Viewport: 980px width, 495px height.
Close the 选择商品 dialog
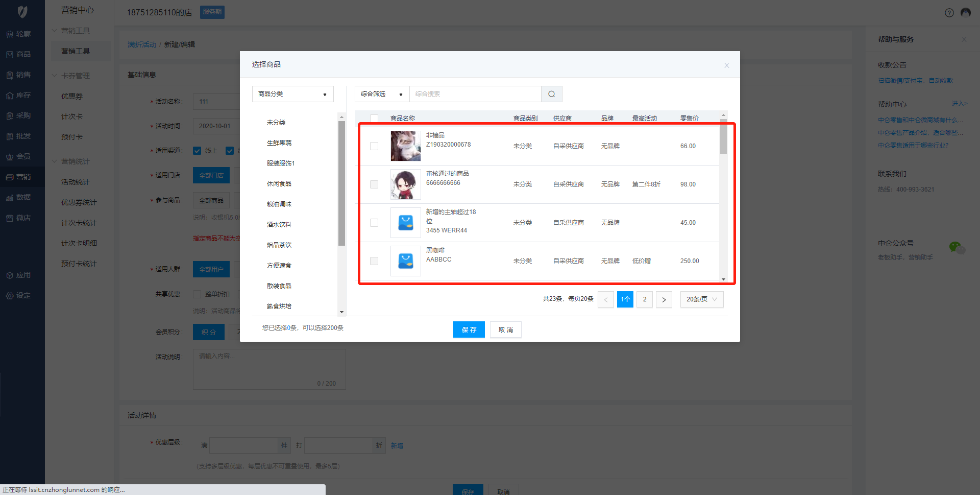pos(726,65)
